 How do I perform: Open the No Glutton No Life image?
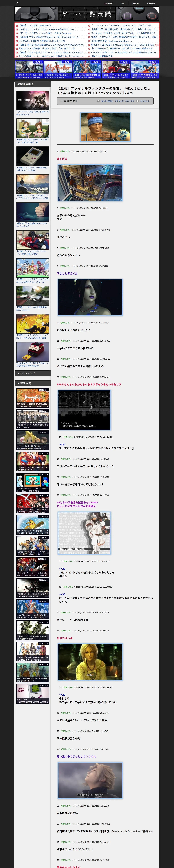(x=84, y=533)
